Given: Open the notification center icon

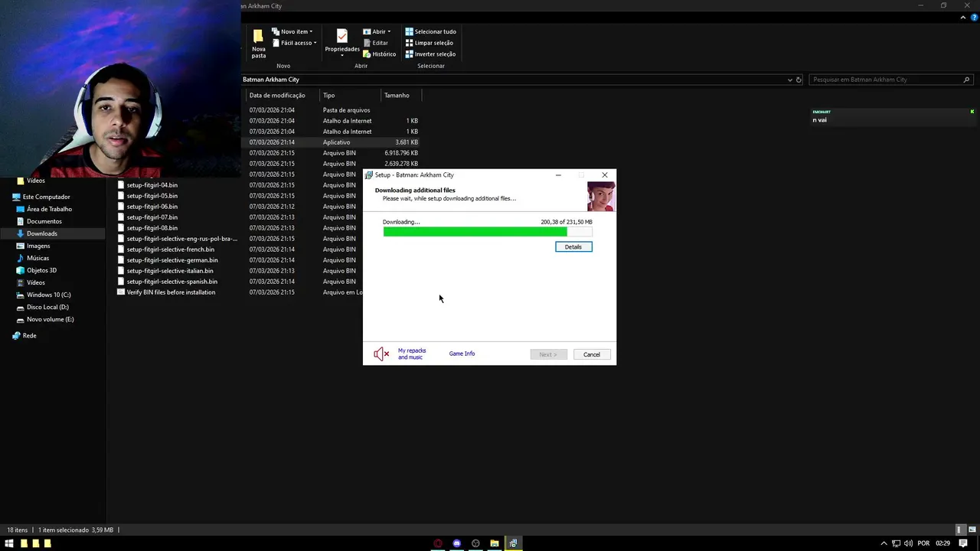Looking at the screenshot, I should tap(963, 543).
